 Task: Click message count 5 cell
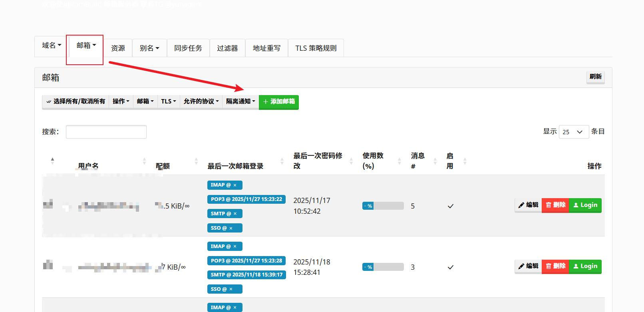[x=413, y=206]
